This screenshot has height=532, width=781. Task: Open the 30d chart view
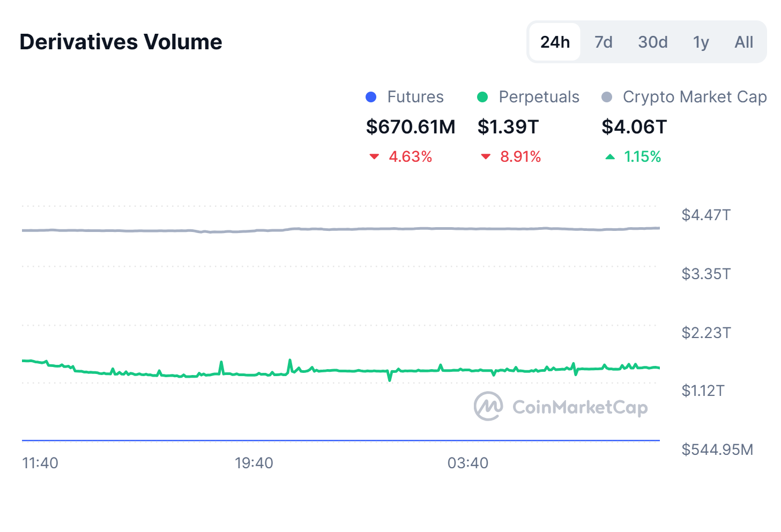[652, 42]
